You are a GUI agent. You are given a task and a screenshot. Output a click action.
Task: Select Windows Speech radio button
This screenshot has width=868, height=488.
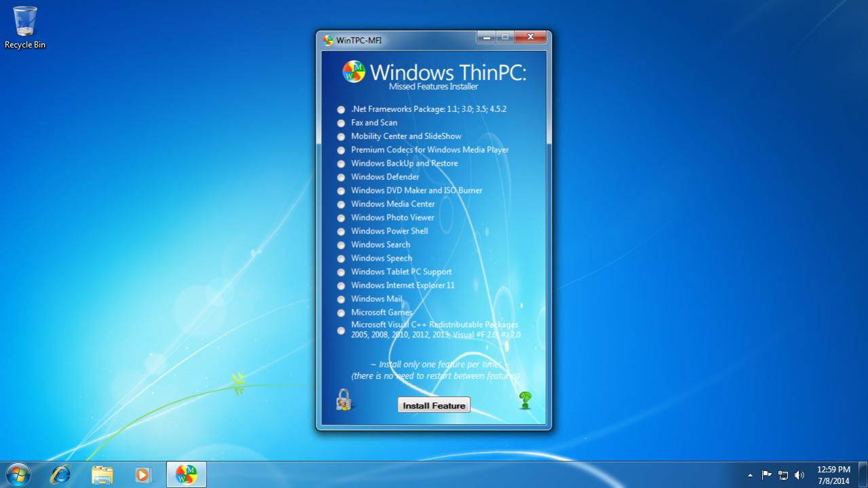coord(341,259)
